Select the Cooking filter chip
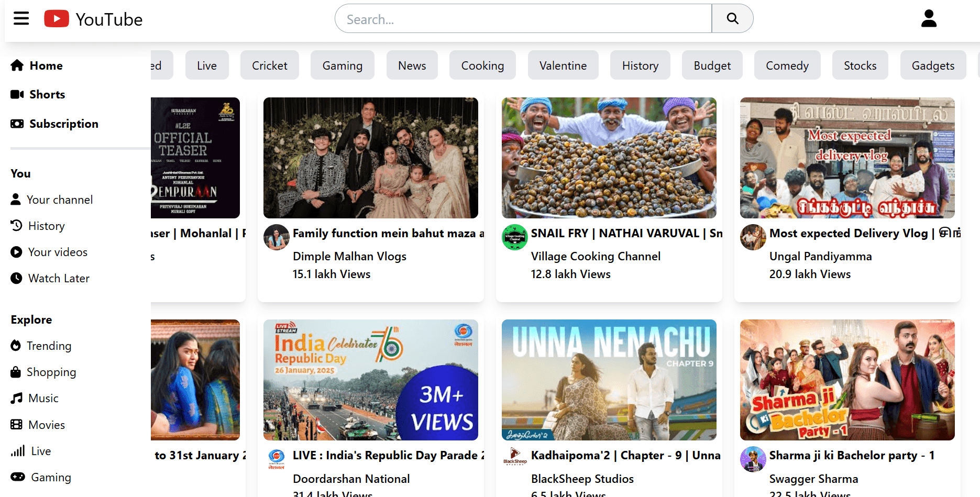Viewport: 980px width, 497px height. click(482, 65)
